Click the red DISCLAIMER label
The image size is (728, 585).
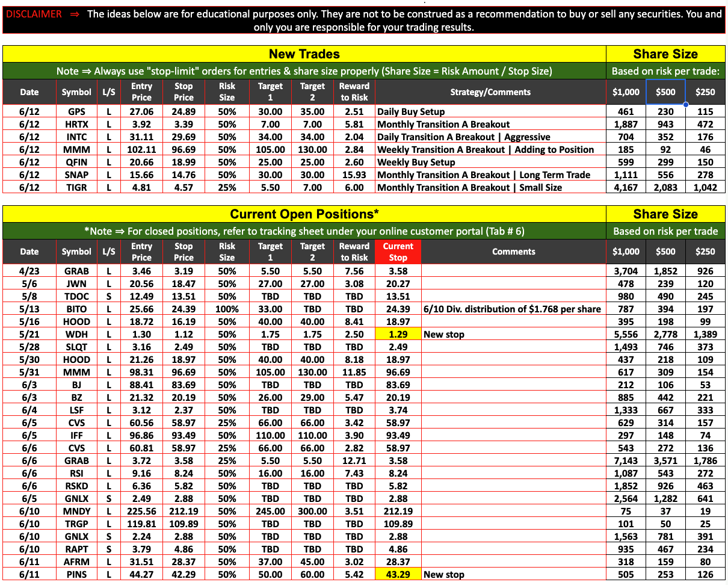(34, 14)
